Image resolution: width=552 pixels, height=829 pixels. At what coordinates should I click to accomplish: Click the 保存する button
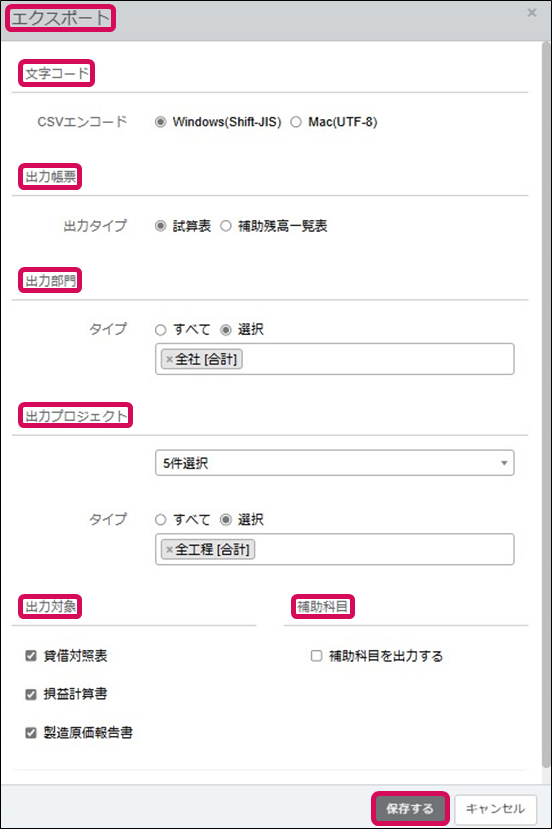click(410, 808)
